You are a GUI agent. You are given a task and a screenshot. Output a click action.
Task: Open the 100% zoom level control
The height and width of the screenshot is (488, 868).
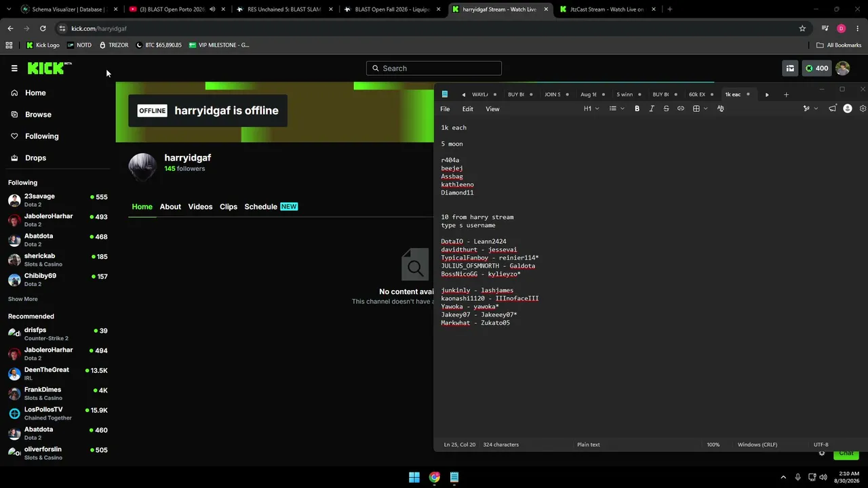(x=713, y=445)
